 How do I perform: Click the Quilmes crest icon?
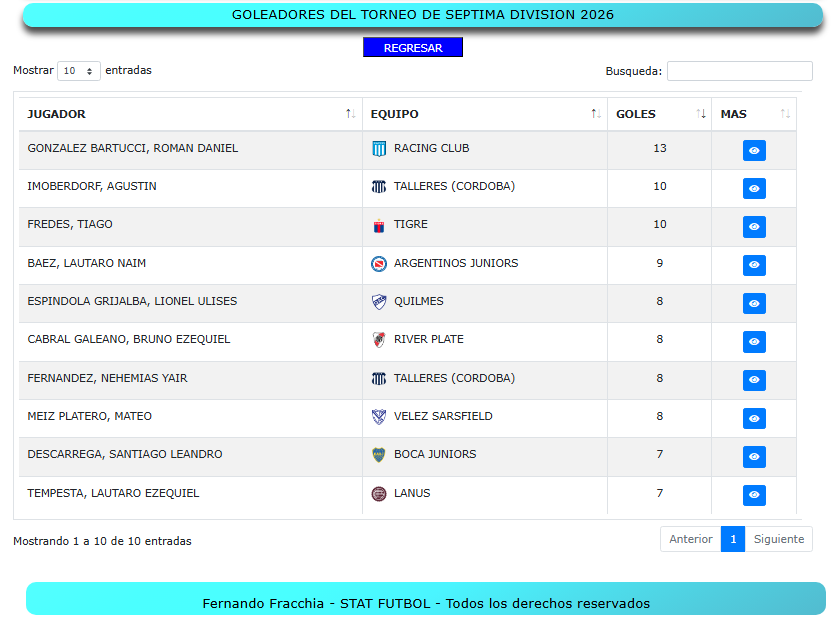pyautogui.click(x=379, y=302)
